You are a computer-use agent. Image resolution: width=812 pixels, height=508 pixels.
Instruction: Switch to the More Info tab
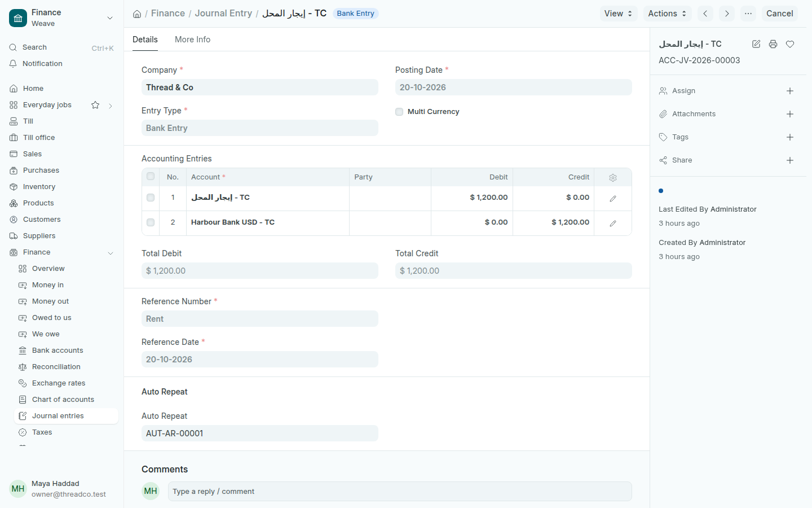(x=192, y=40)
